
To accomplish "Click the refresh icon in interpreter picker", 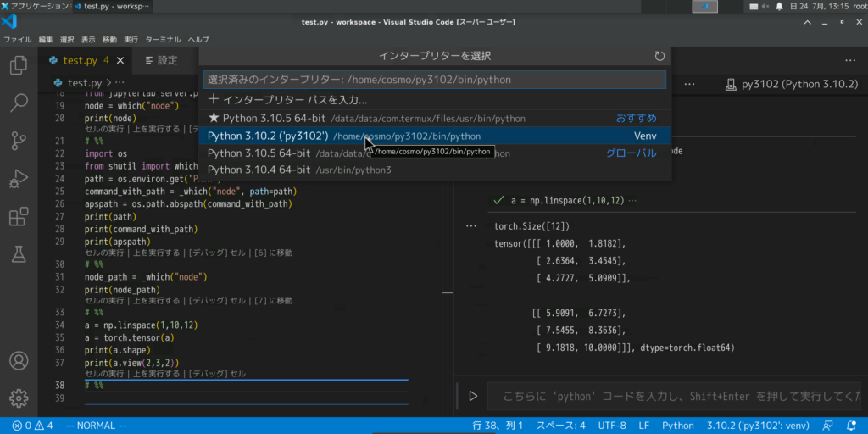I will pyautogui.click(x=659, y=56).
